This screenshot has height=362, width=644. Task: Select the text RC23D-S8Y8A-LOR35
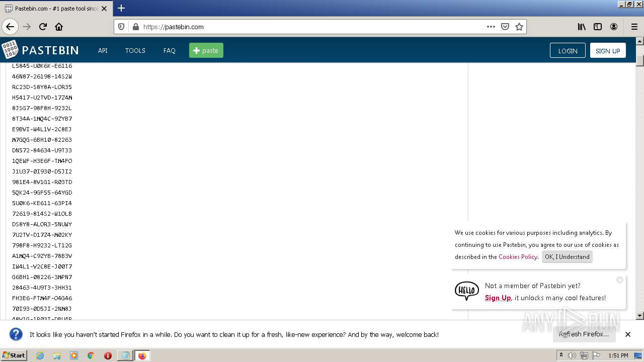[x=42, y=87]
